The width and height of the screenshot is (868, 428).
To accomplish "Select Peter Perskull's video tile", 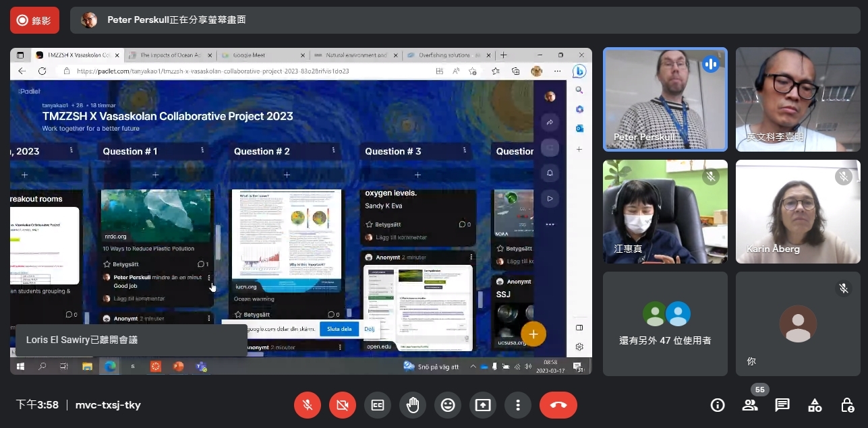I will coord(664,99).
